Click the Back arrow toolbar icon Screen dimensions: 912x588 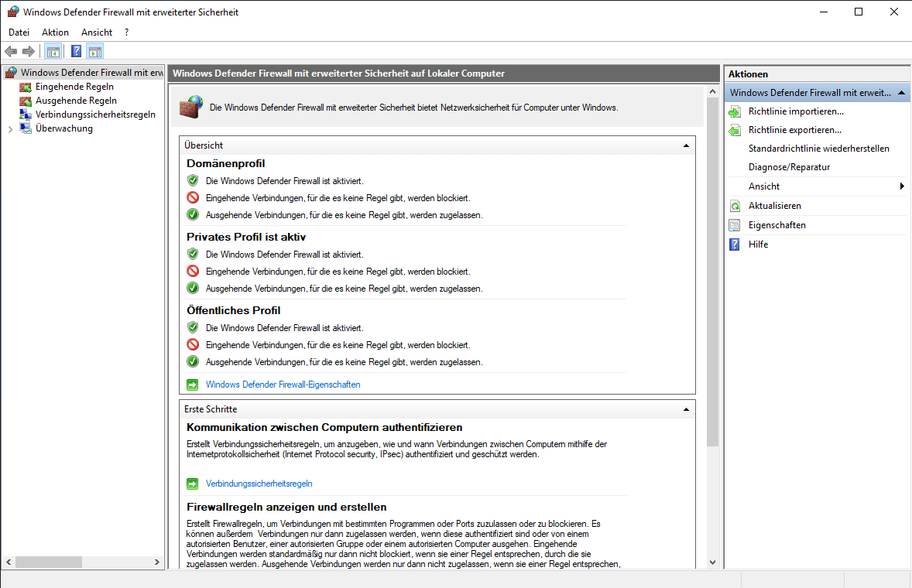click(x=11, y=52)
